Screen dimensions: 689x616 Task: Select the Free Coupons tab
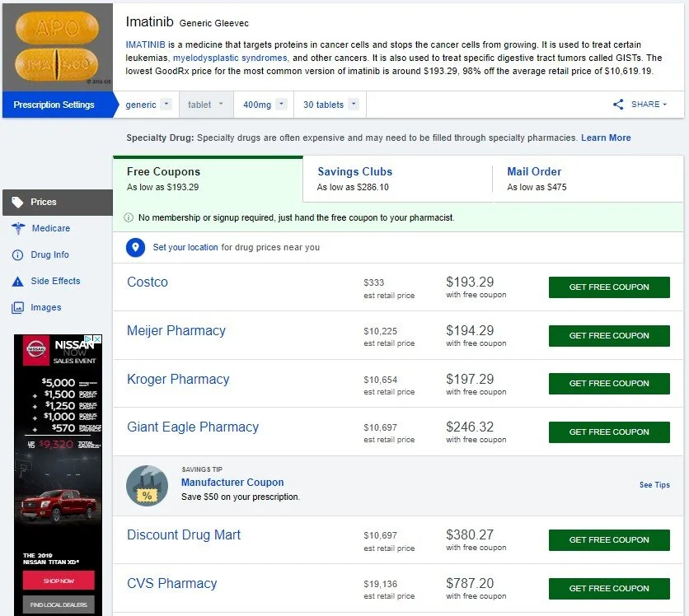[x=208, y=180]
